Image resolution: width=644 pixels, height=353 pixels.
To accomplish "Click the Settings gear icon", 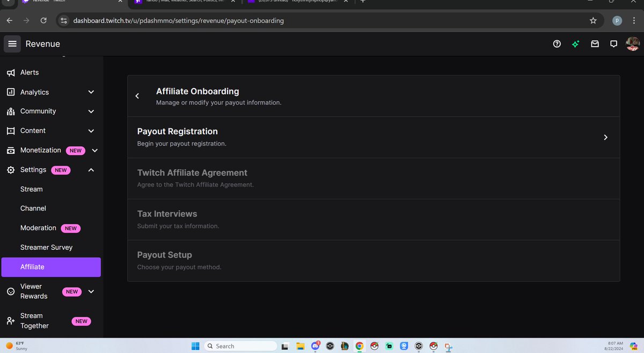I will [x=11, y=170].
